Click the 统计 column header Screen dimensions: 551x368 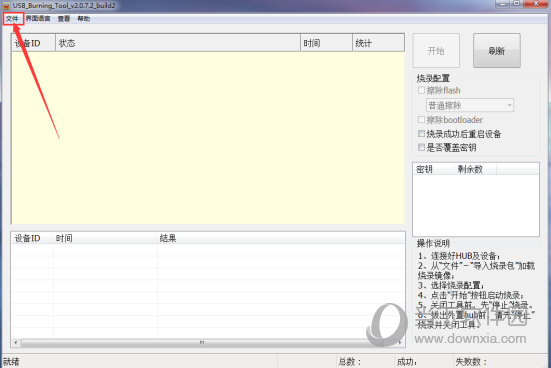pos(378,43)
